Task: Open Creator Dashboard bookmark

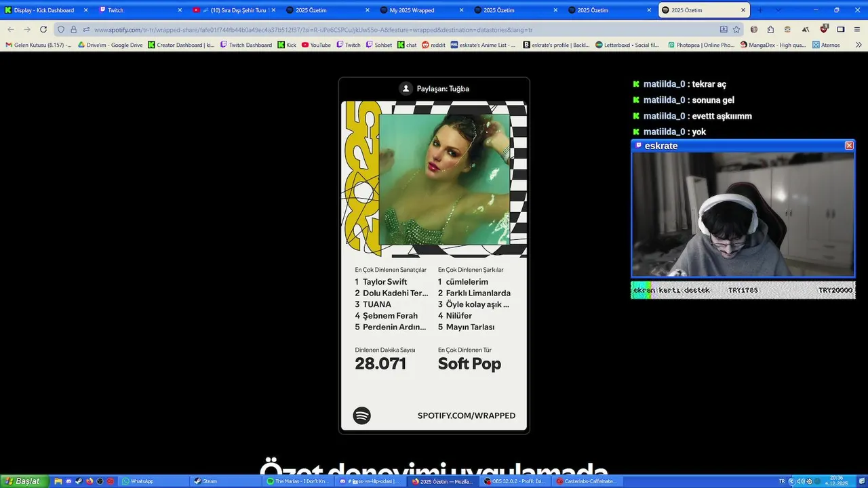Action: point(181,45)
